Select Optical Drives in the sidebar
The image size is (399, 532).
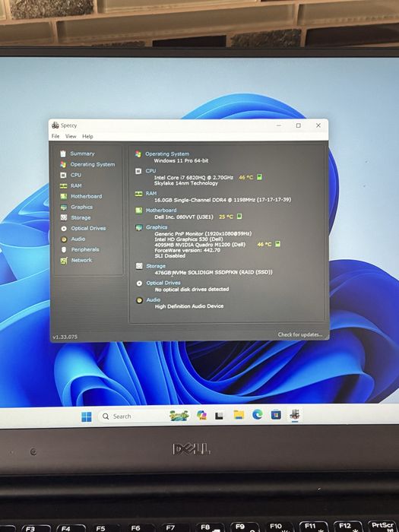[x=88, y=228]
